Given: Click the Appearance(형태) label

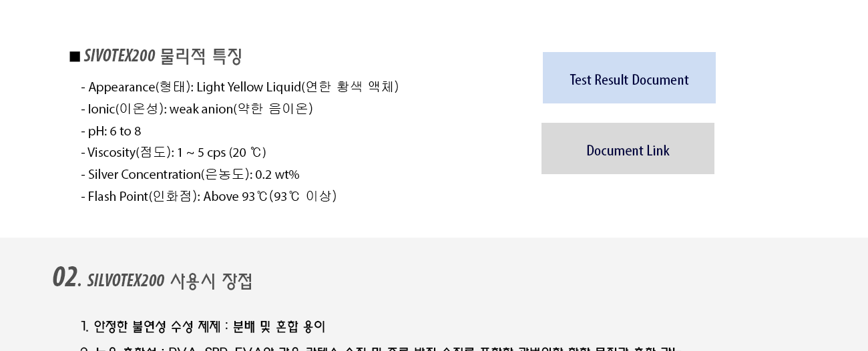Looking at the screenshot, I should pos(140,87).
